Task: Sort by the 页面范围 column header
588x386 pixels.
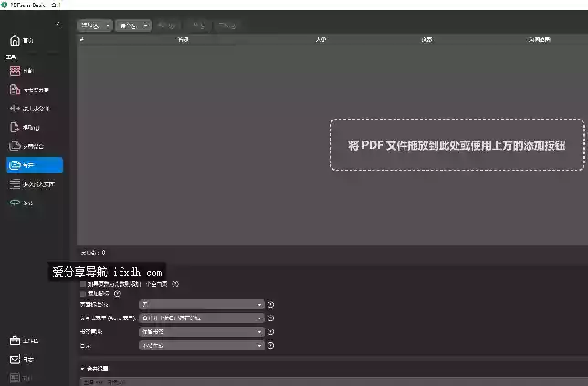Action: pyautogui.click(x=539, y=39)
